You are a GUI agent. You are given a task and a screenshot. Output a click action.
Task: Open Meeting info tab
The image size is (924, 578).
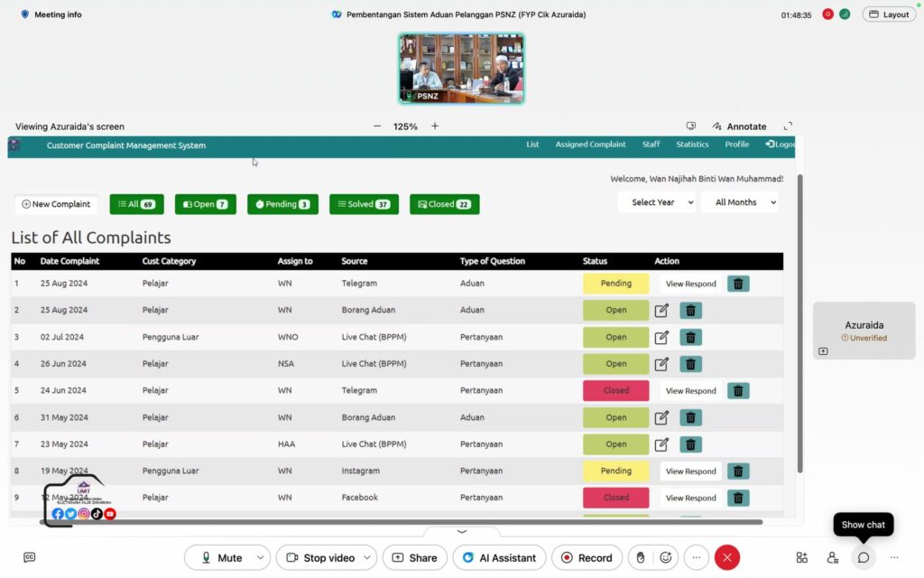51,14
